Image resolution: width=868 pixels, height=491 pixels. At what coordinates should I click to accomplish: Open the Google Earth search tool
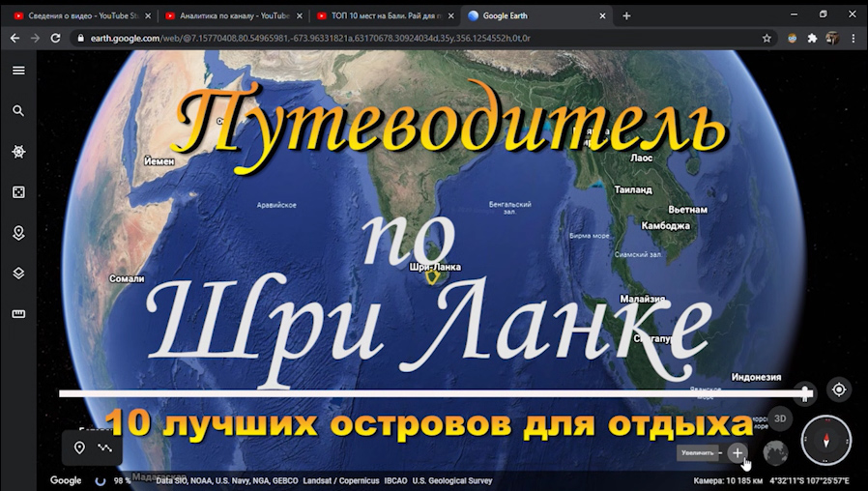(18, 111)
